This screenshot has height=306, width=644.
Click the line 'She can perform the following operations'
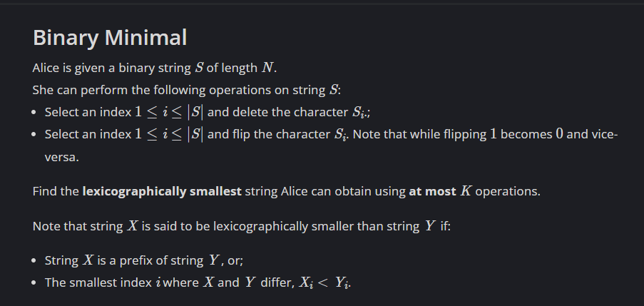[186, 90]
